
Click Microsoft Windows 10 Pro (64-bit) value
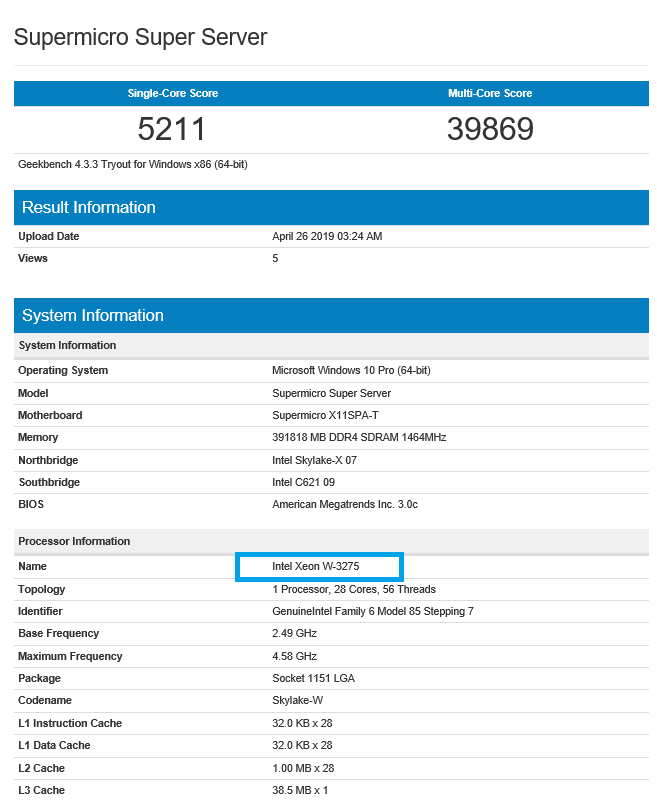(x=351, y=370)
